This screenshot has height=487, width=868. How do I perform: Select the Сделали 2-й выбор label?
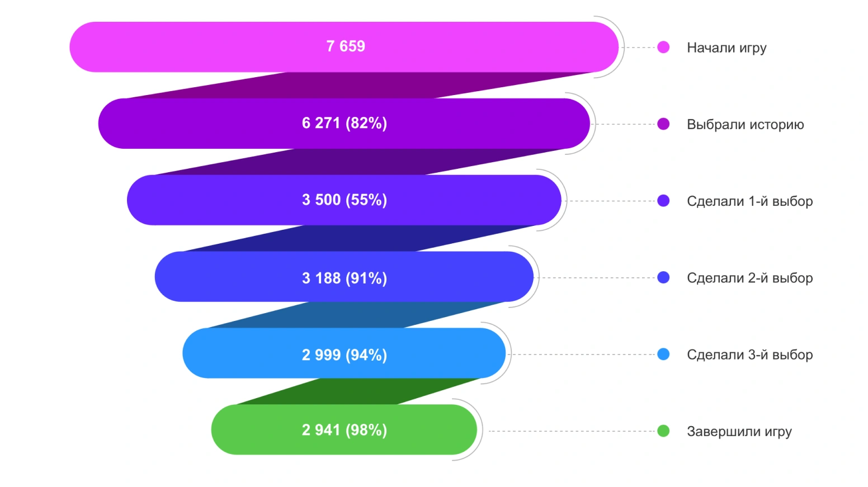(749, 277)
